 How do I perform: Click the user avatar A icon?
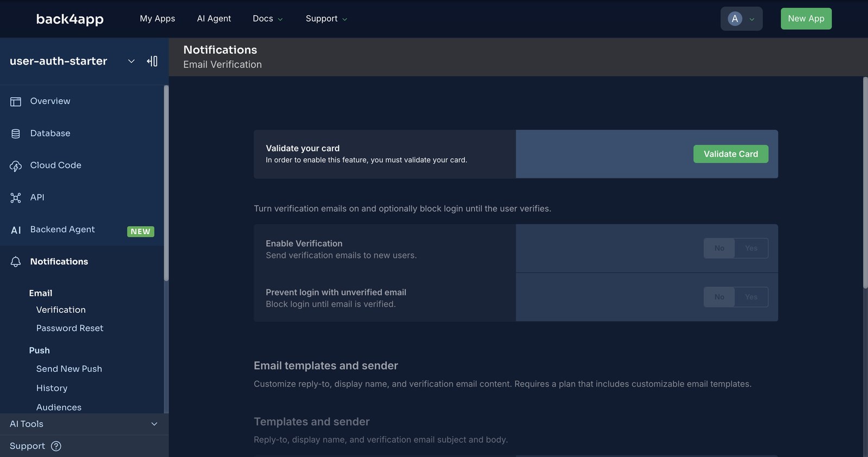coord(735,19)
